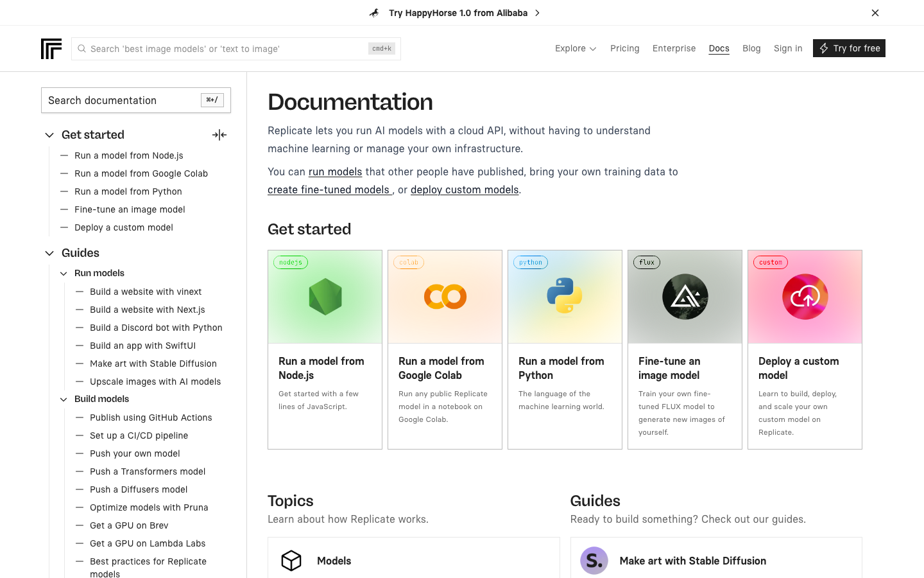The image size is (924, 578).
Task: Collapse the Guides sidebar section
Action: (49, 253)
